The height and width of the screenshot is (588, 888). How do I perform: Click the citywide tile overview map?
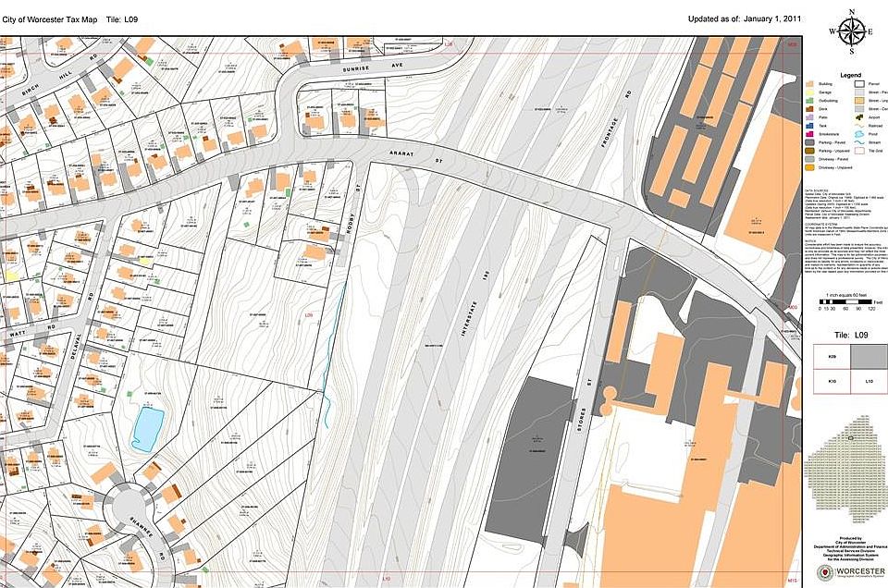click(849, 481)
